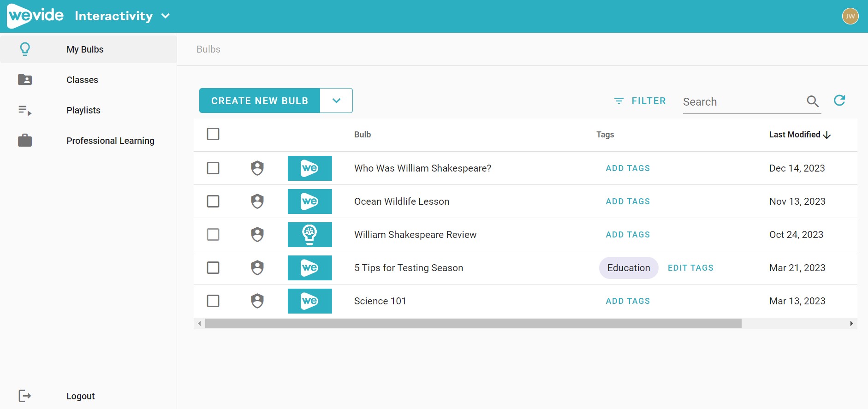Go to Playlists in sidebar

[83, 110]
